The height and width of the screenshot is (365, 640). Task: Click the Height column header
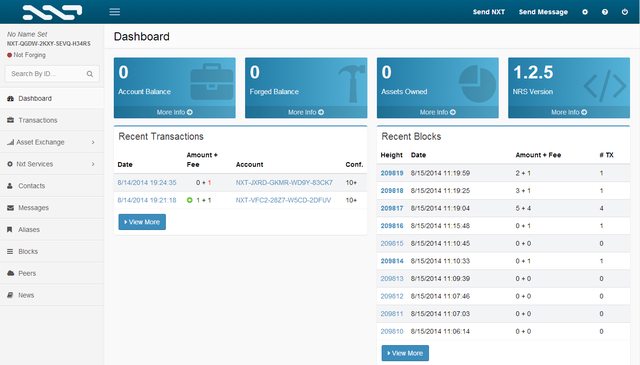tap(391, 155)
